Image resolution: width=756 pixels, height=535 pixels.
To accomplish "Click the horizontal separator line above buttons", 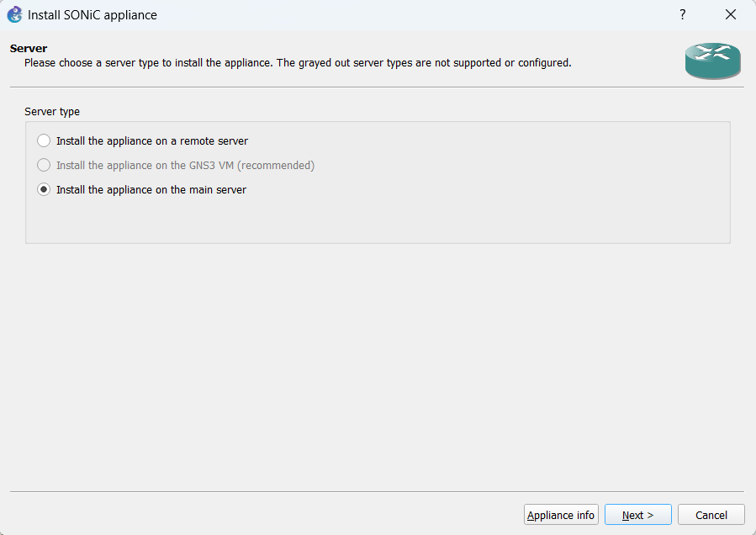I will 377,491.
